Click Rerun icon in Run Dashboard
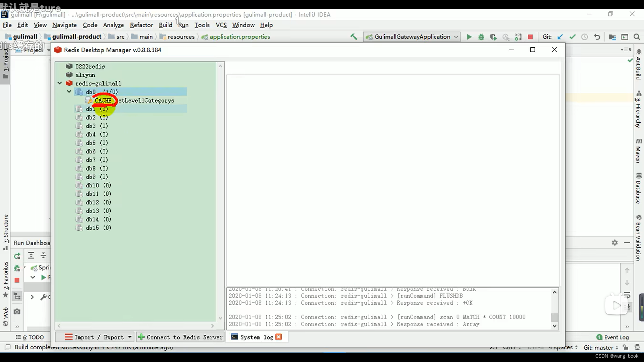This screenshot has height=362, width=644. (x=17, y=256)
